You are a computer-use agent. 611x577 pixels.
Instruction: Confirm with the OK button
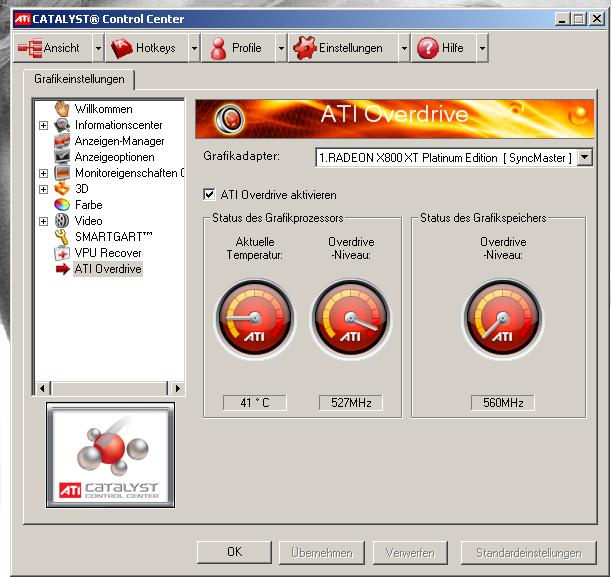pos(234,552)
